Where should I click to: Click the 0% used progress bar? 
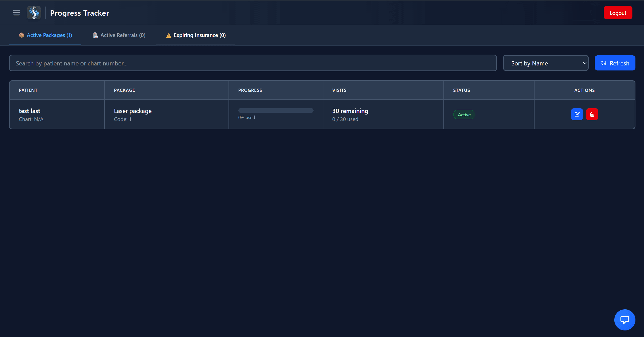(x=276, y=110)
